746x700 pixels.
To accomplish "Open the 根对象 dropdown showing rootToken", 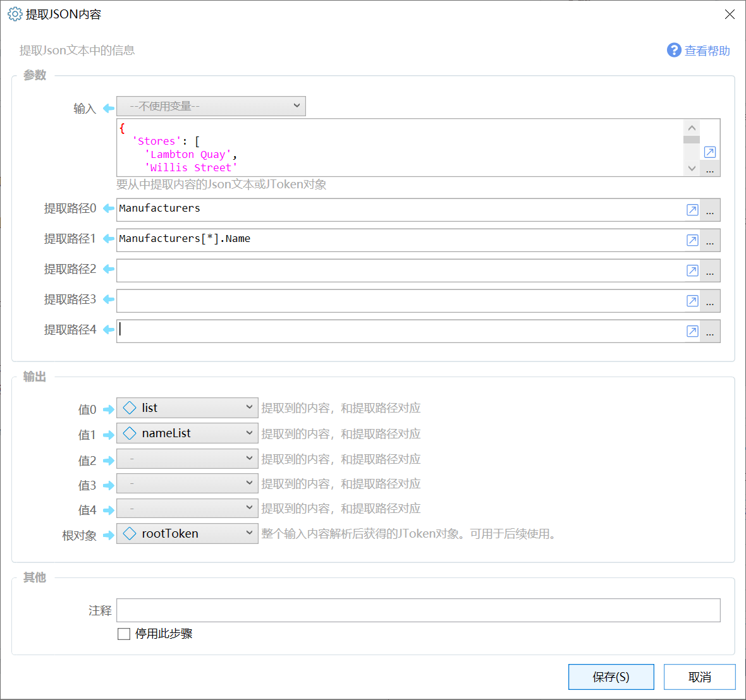I will click(188, 534).
